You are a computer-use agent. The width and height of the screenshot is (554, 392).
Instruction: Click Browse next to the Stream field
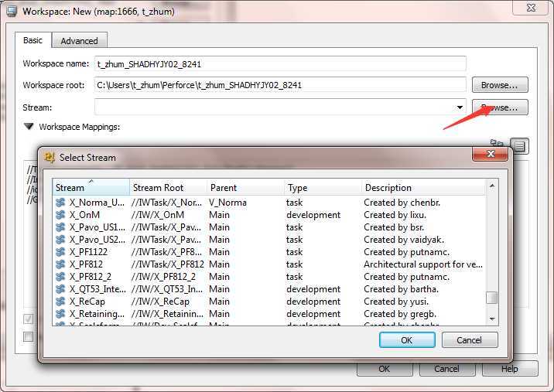point(500,107)
